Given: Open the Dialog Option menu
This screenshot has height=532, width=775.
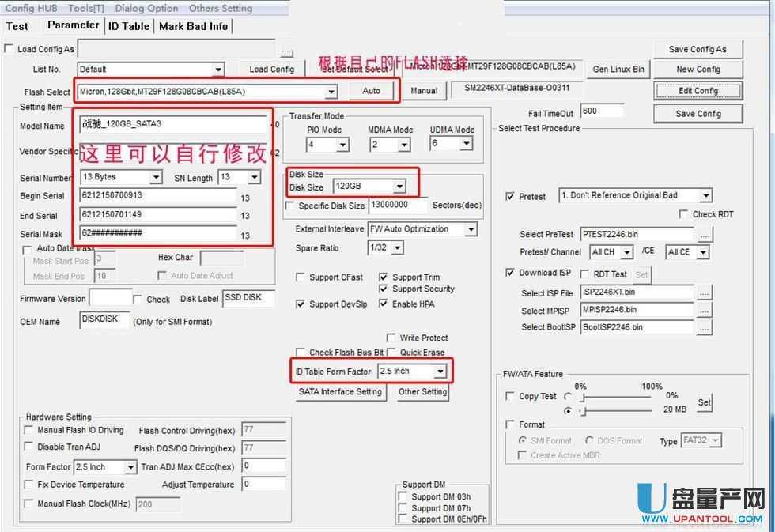Looking at the screenshot, I should pyautogui.click(x=146, y=9).
